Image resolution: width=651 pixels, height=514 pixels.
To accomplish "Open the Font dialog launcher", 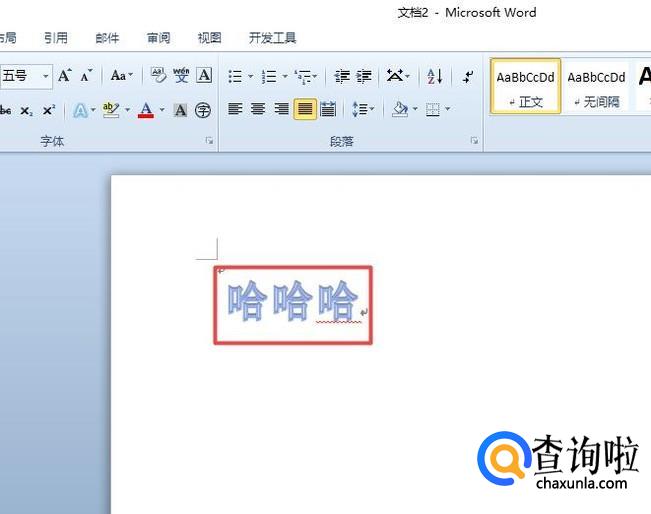I will [209, 141].
